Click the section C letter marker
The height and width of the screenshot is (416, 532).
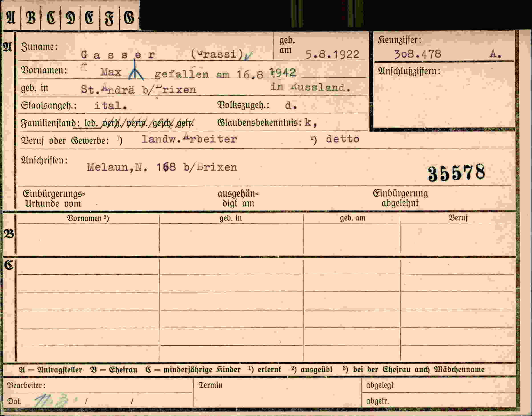[9, 265]
